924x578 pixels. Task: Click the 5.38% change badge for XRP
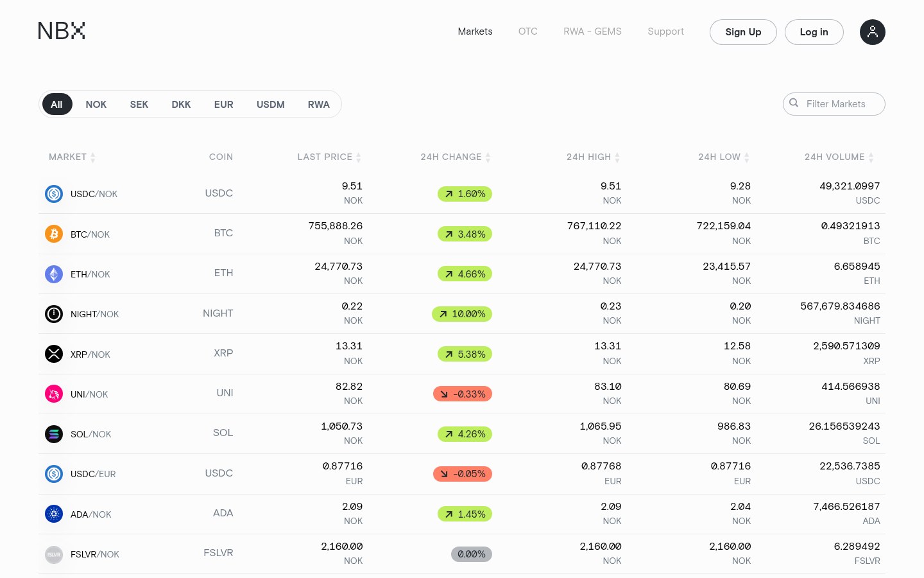tap(465, 354)
